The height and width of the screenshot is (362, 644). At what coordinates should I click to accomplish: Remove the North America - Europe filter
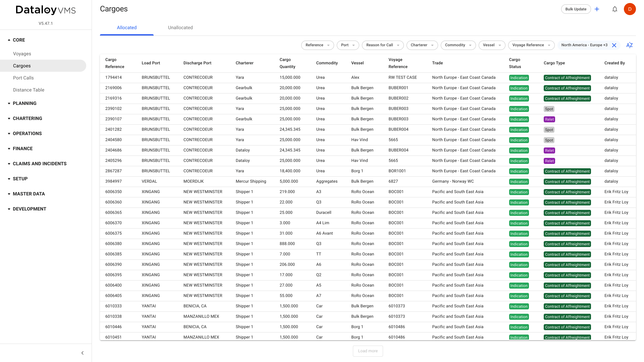click(614, 45)
